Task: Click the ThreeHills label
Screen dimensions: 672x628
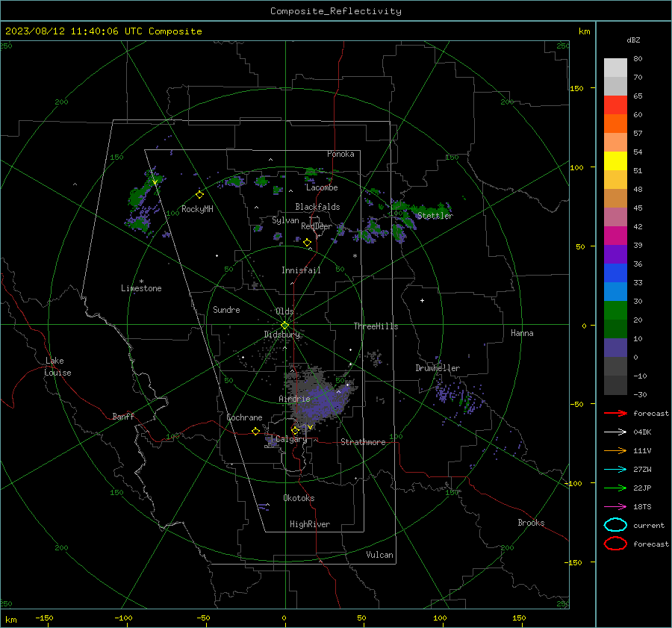Action: pos(376,326)
